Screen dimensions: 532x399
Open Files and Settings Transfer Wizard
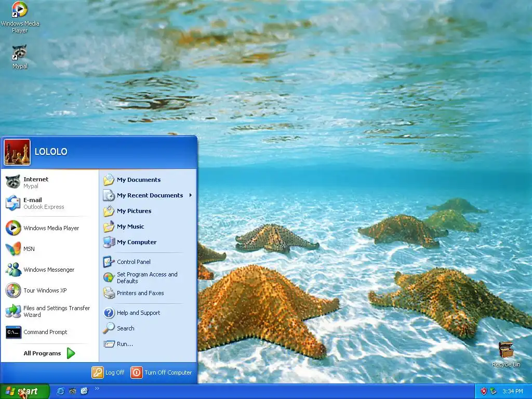[x=49, y=311]
